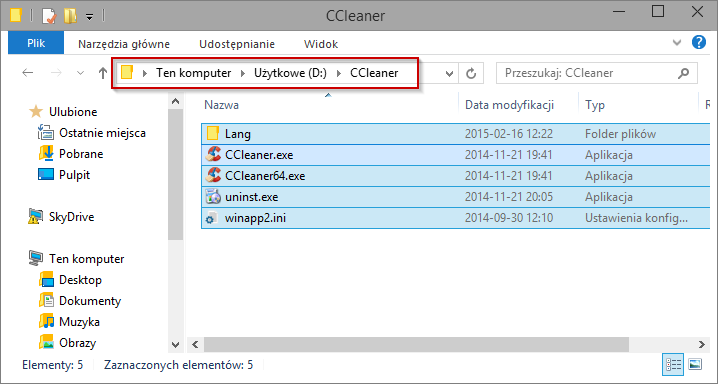Sort by Data modyfikacji column header
The height and width of the screenshot is (384, 718).
pos(509,105)
